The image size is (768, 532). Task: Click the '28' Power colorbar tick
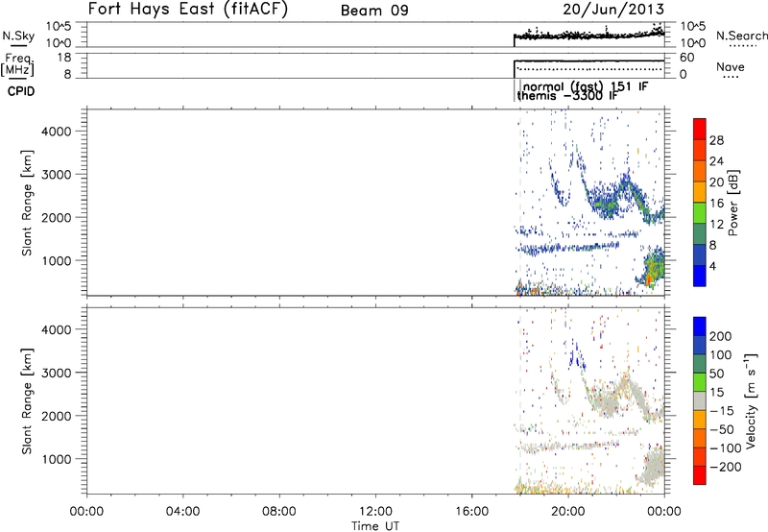[716, 140]
